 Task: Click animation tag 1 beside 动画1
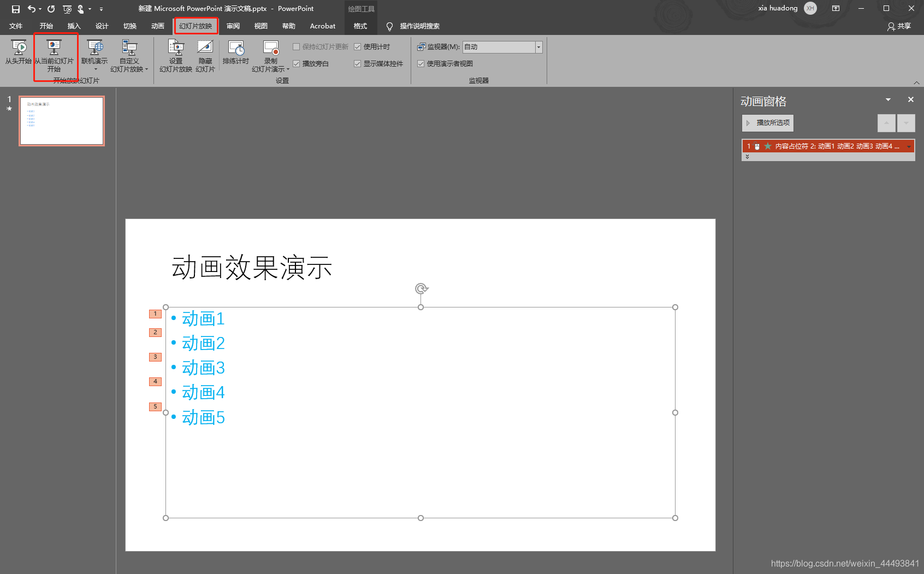[155, 314]
